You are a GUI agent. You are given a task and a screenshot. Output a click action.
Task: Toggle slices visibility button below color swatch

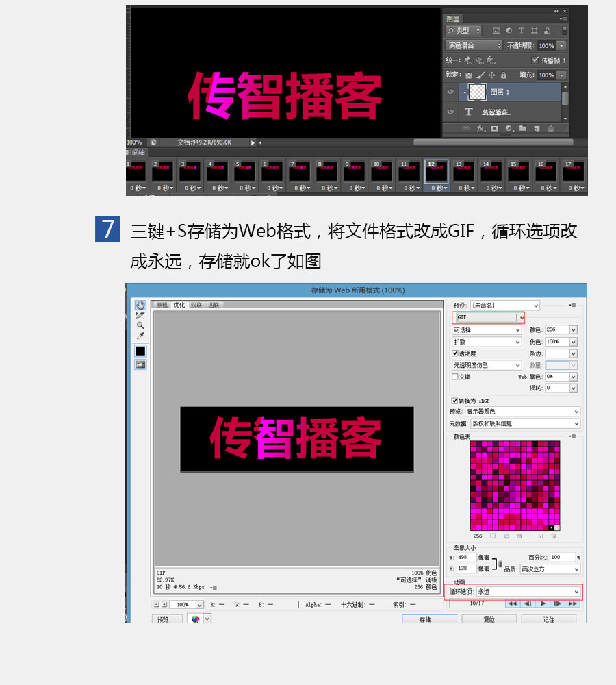click(x=140, y=365)
